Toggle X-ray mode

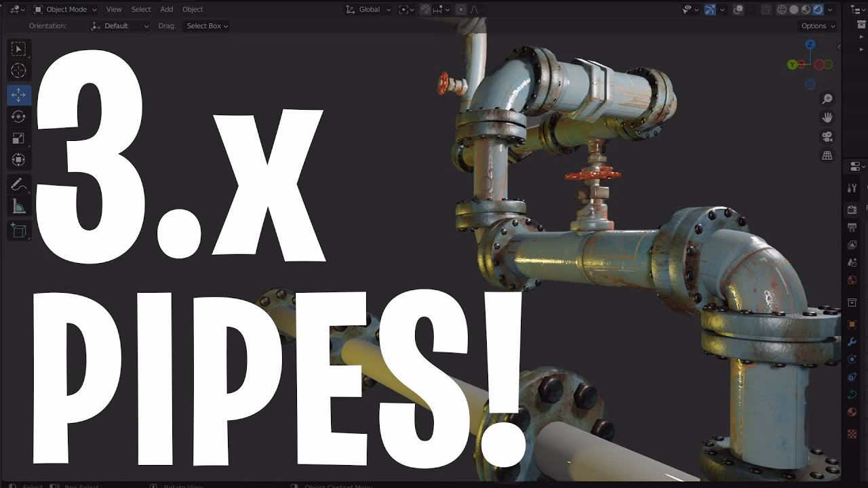[x=766, y=9]
